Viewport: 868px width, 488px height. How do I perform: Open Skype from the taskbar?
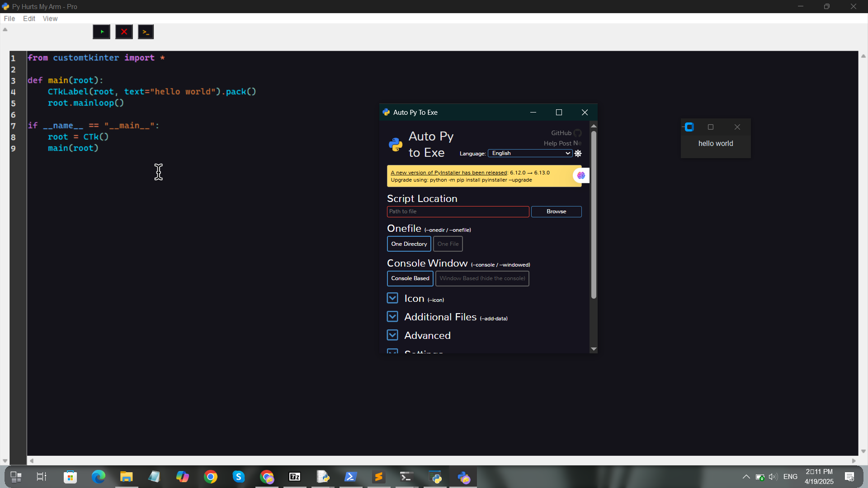click(238, 477)
